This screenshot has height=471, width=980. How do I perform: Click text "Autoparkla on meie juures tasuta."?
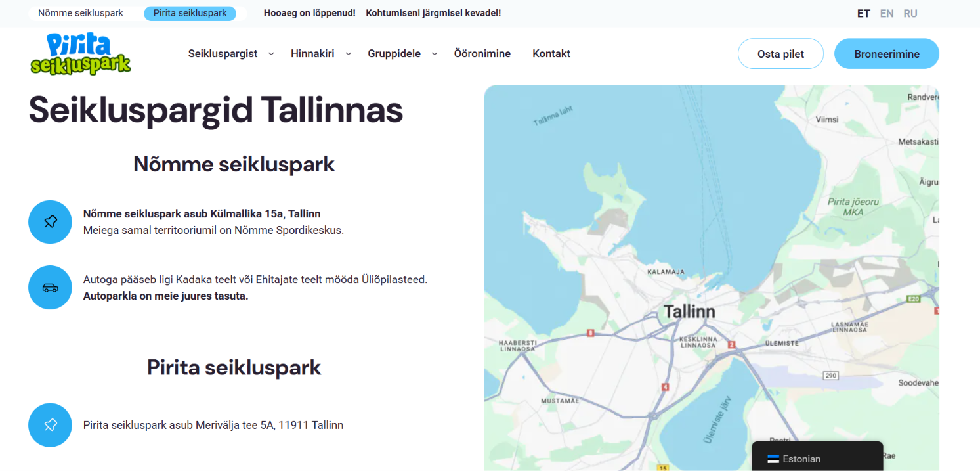165,296
